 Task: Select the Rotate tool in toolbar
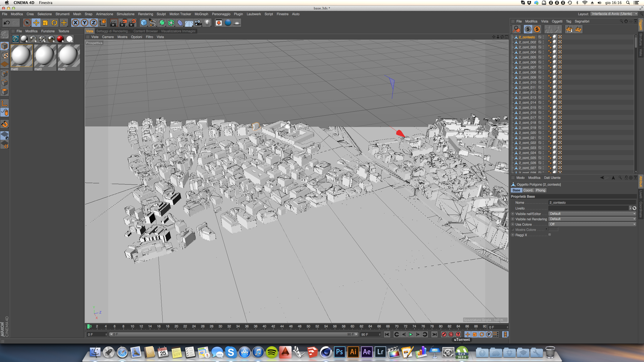click(x=54, y=23)
